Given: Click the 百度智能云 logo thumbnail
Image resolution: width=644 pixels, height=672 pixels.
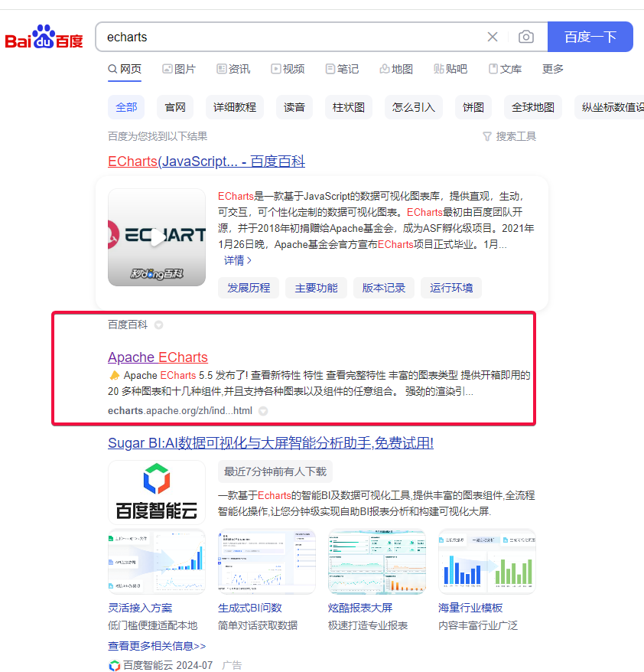Looking at the screenshot, I should click(x=157, y=492).
